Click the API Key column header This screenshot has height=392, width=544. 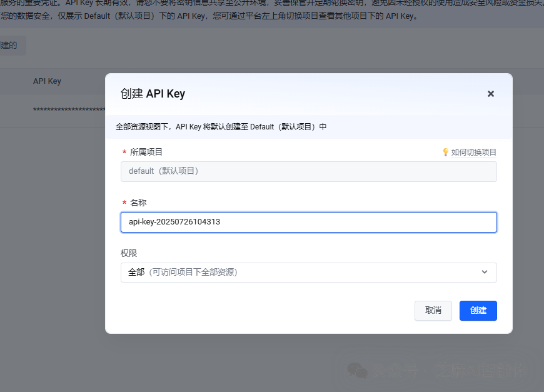point(47,81)
